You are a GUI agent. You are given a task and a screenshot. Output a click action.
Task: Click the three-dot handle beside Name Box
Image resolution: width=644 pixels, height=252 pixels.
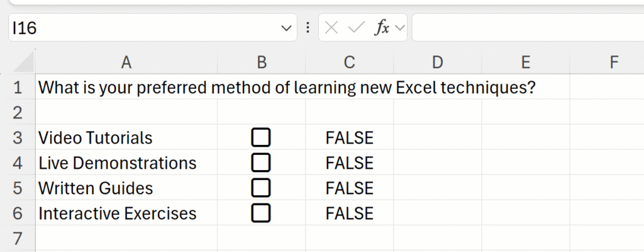(x=308, y=28)
